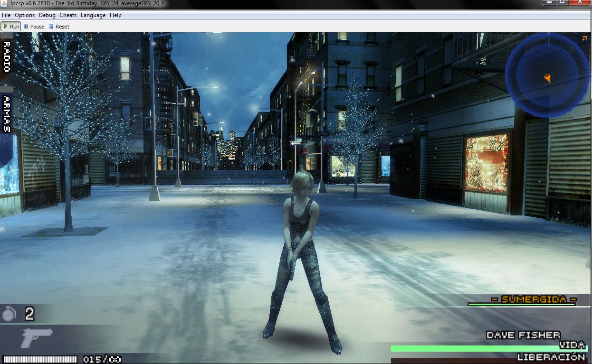The height and width of the screenshot is (364, 592).
Task: Open the Options menu
Action: 25,15
